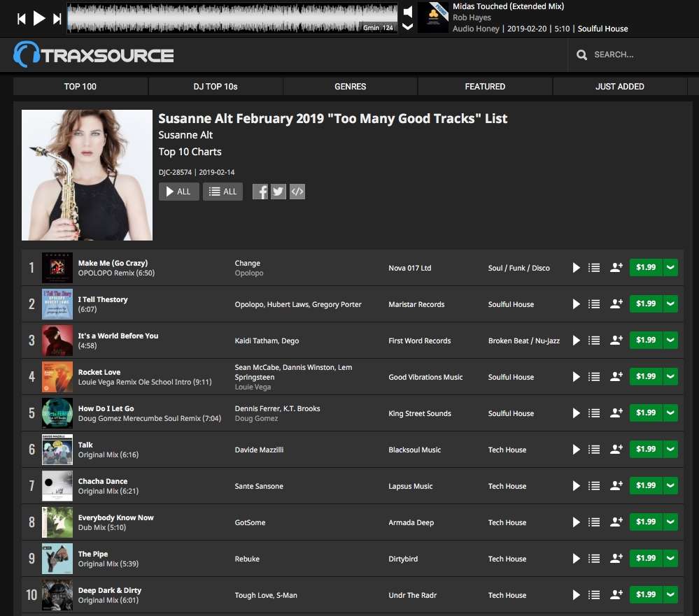Screen dimensions: 699x616
Task: Open the JUST ADDED tab
Action: click(x=620, y=87)
